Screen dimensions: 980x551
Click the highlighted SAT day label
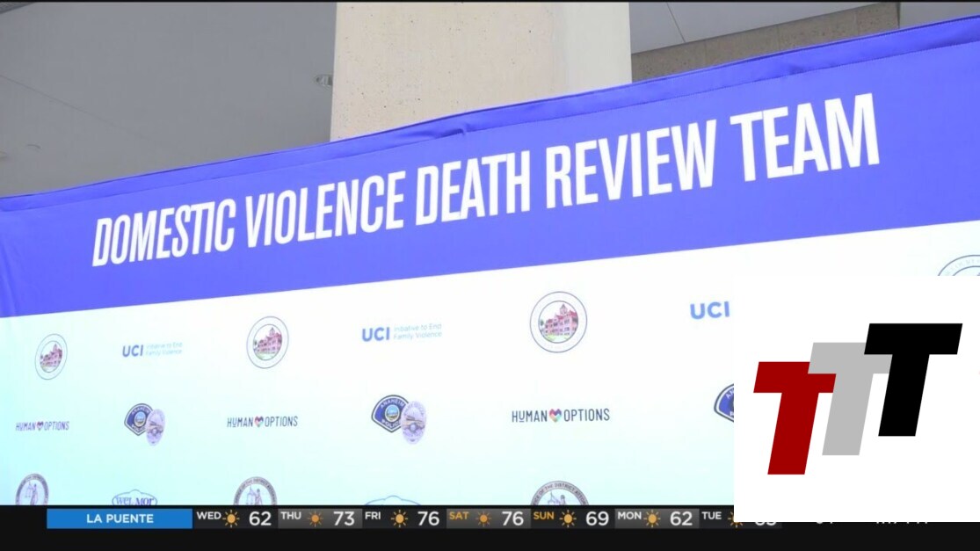coord(458,516)
